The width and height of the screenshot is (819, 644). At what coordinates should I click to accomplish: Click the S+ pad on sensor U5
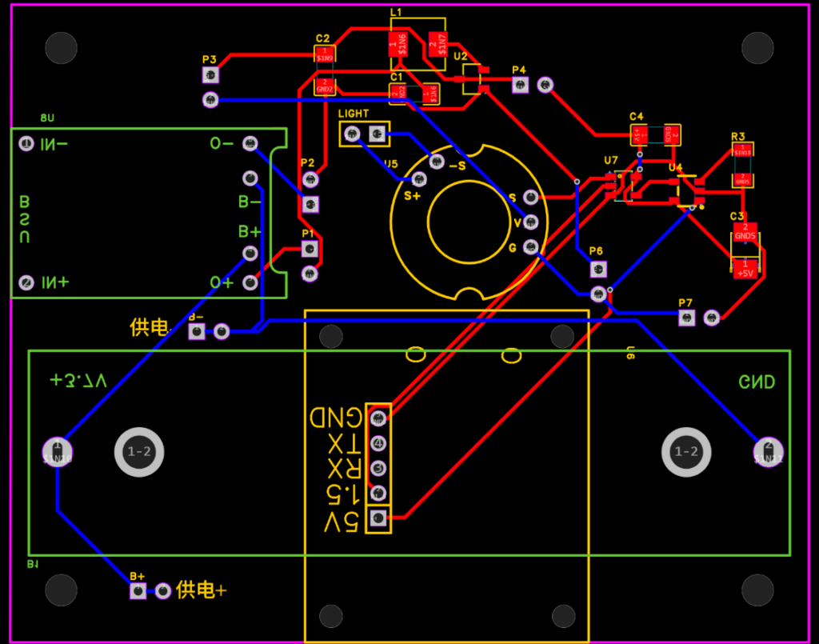click(418, 179)
